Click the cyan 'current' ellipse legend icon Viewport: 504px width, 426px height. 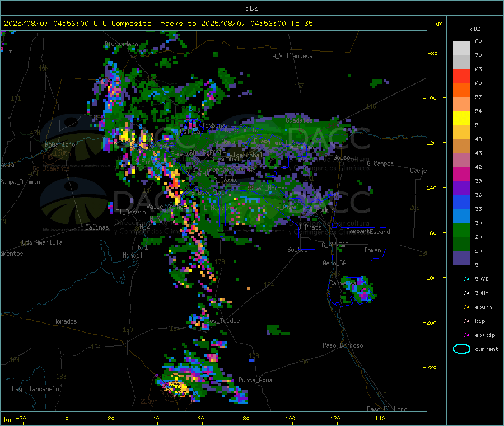[461, 349]
